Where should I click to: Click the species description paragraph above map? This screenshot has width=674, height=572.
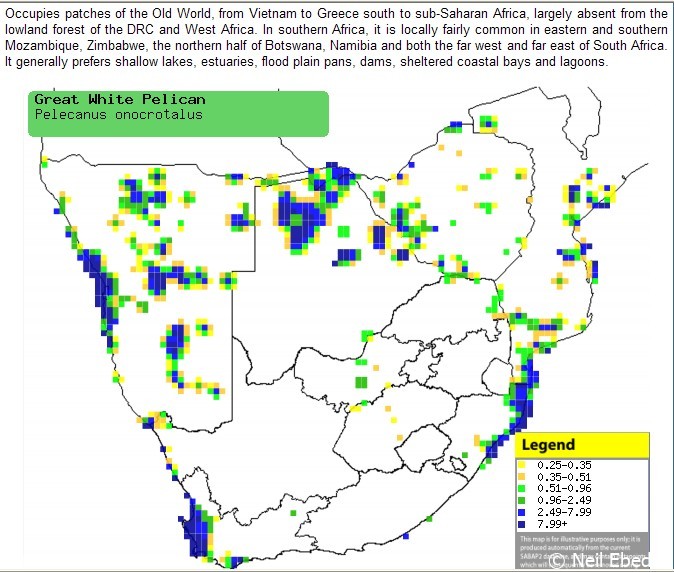pos(336,38)
